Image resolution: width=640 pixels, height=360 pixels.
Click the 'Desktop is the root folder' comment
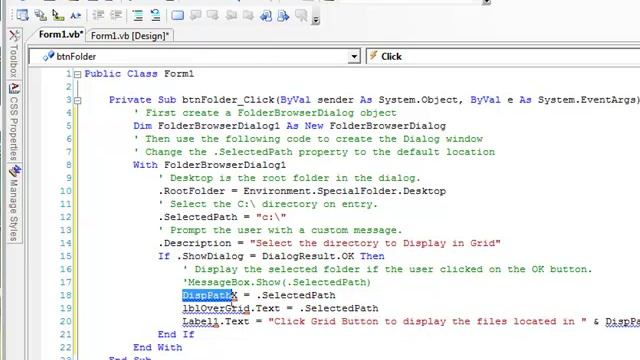(x=289, y=178)
